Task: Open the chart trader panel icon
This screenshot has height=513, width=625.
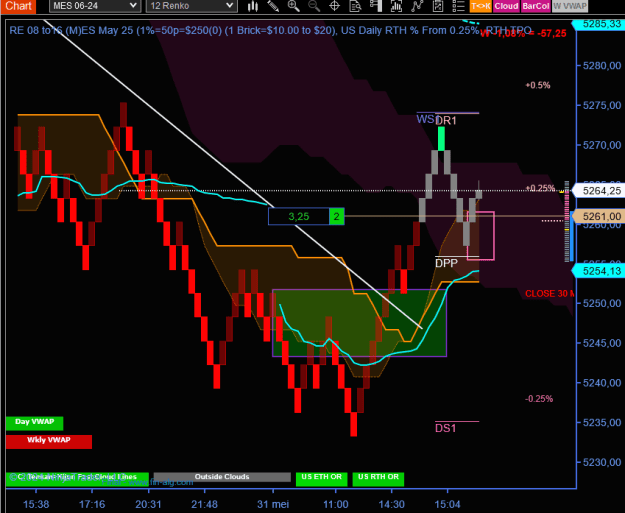Action: click(375, 6)
